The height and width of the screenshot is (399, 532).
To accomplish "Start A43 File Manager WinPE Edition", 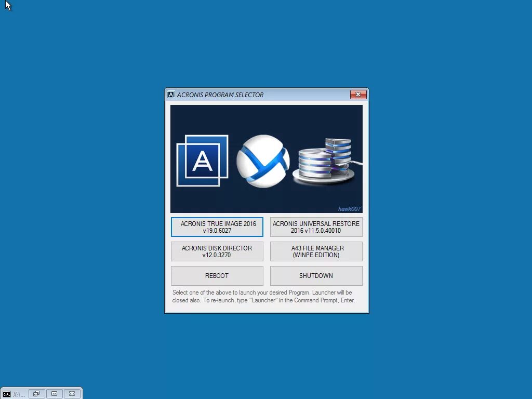I will [316, 251].
